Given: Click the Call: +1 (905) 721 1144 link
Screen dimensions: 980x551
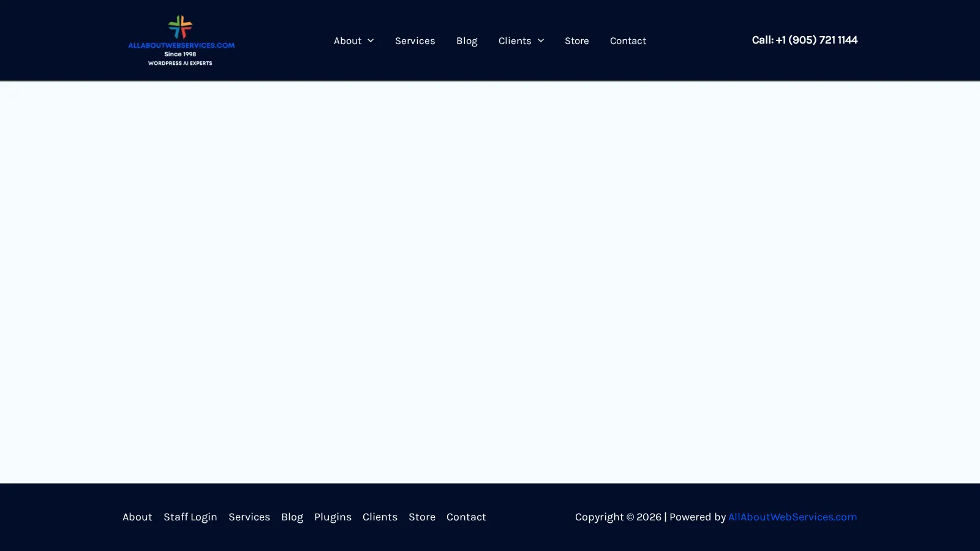Looking at the screenshot, I should click(x=805, y=40).
